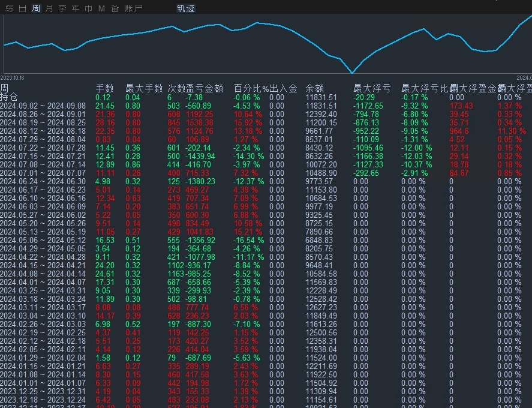Click the 出入金 column header
The width and height of the screenshot is (532, 408).
283,89
